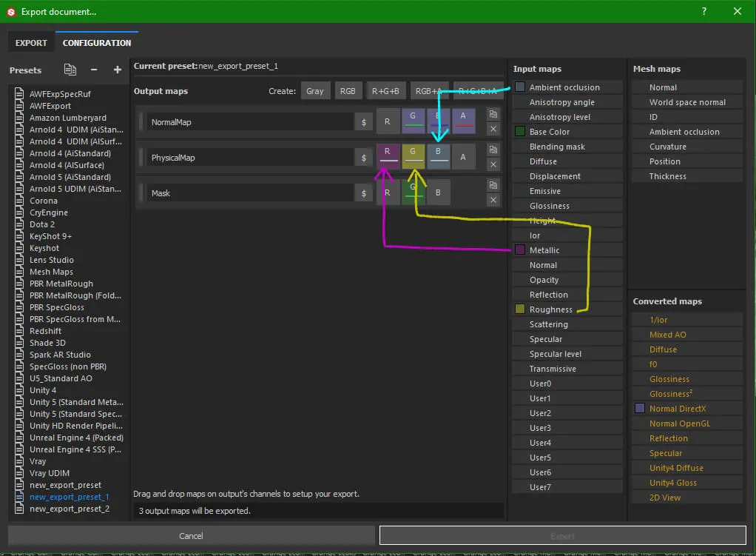Remove preset with the minus icon
The width and height of the screenshot is (756, 556).
(94, 70)
